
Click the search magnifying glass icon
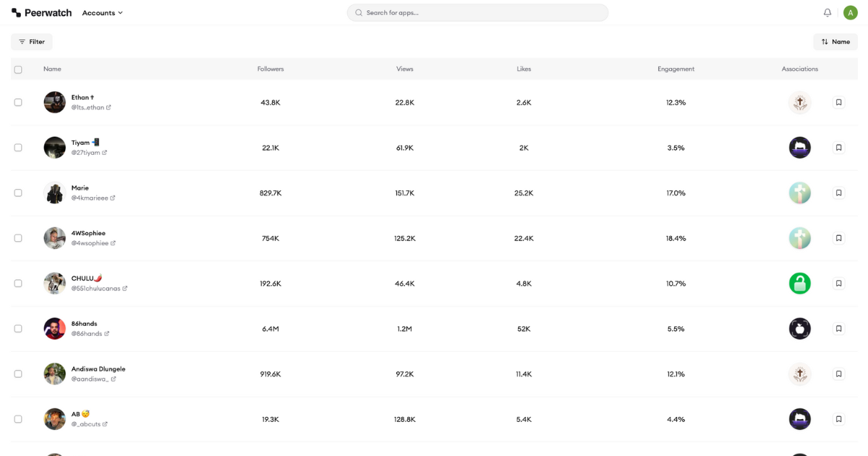point(358,12)
